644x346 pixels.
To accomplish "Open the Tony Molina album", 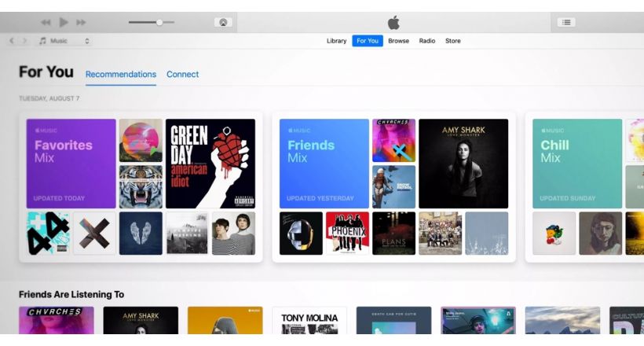I will [309, 320].
